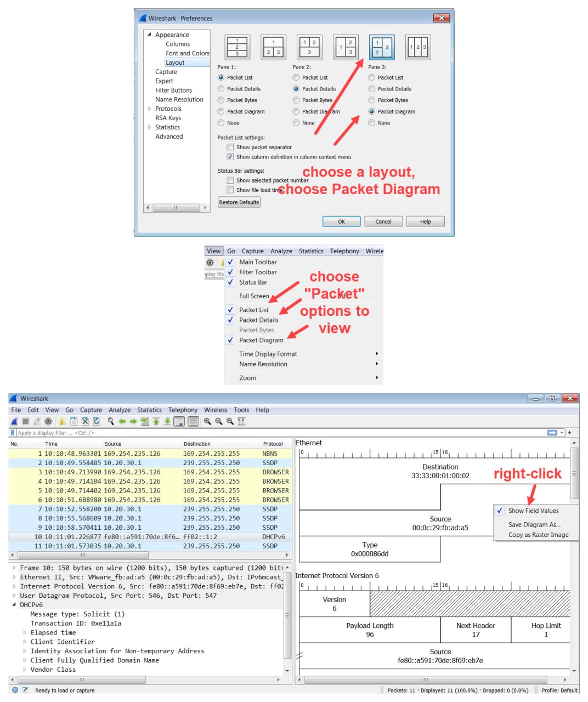588x702 pixels.
Task: Expand the Ethernet II details row
Action: tap(14, 578)
